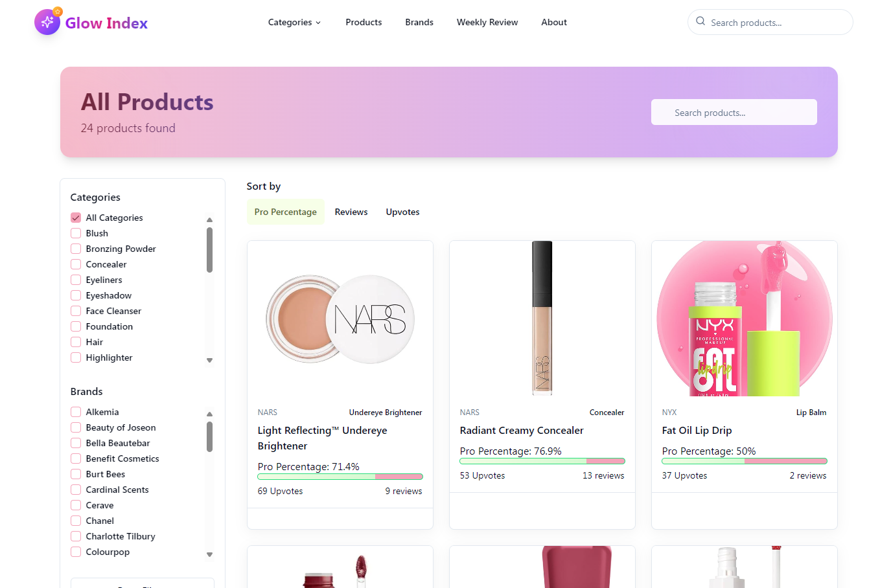Check the Highlighter category checkbox

point(76,357)
